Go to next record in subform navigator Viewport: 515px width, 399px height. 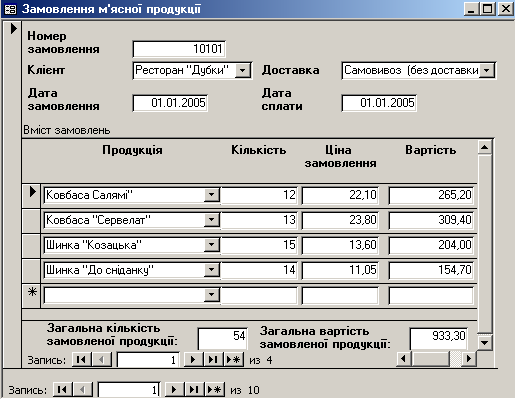pyautogui.click(x=192, y=360)
